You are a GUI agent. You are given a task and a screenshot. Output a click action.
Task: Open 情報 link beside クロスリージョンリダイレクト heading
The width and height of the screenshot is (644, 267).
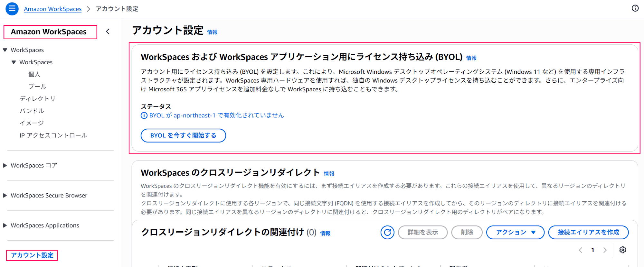(x=329, y=174)
